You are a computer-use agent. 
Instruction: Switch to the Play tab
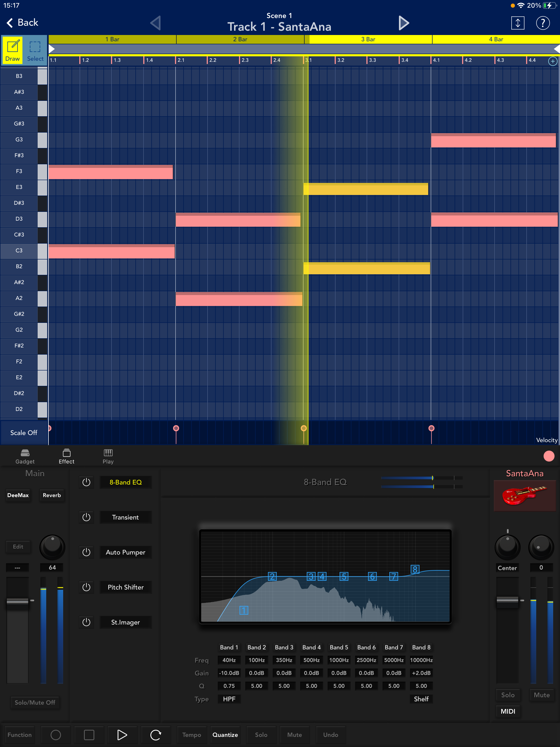[108, 456]
